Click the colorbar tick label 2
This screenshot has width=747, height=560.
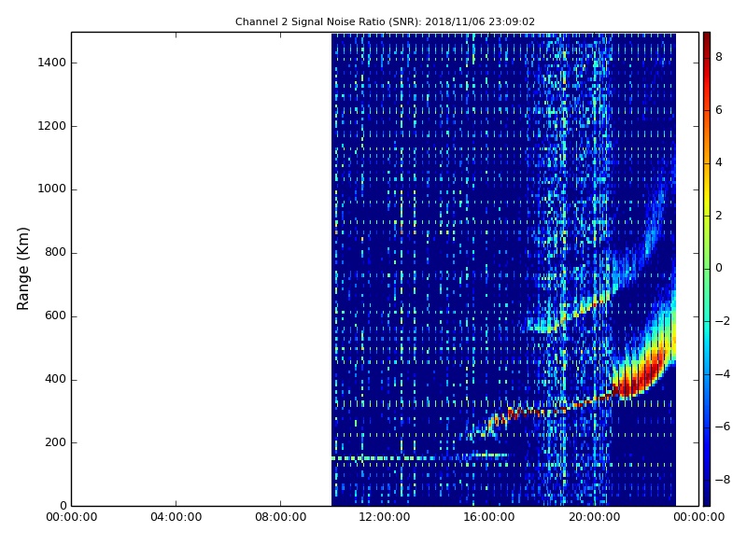tap(719, 216)
